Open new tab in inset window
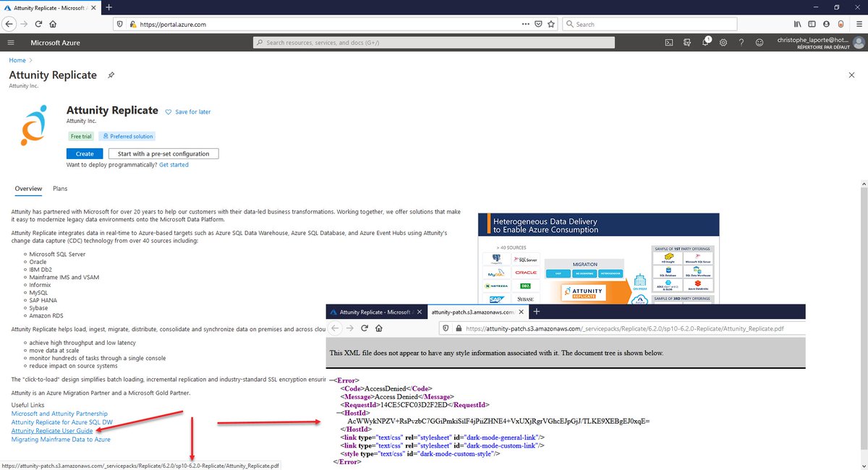Screen dimensions: 868x470 point(536,312)
